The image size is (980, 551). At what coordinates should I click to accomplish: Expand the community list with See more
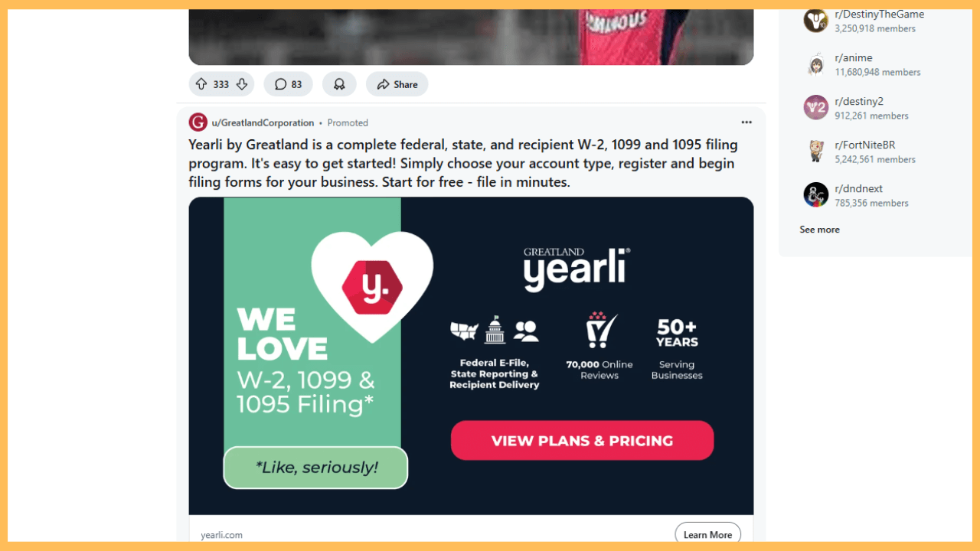(819, 230)
